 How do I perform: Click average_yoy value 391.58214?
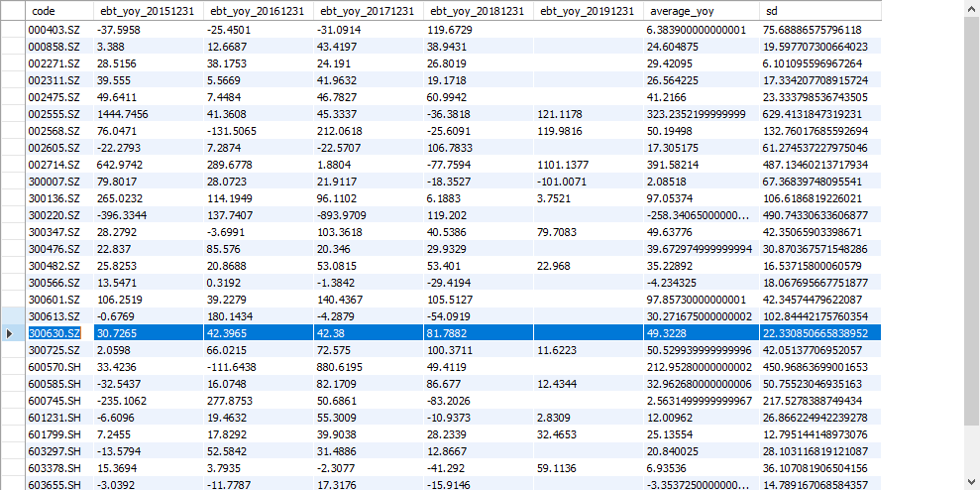tap(702, 165)
